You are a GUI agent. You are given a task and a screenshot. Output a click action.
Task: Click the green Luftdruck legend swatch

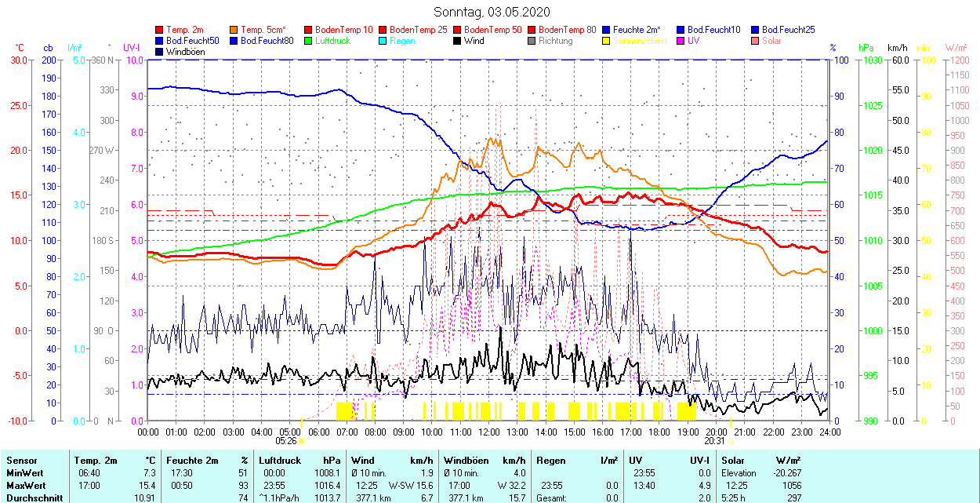309,41
